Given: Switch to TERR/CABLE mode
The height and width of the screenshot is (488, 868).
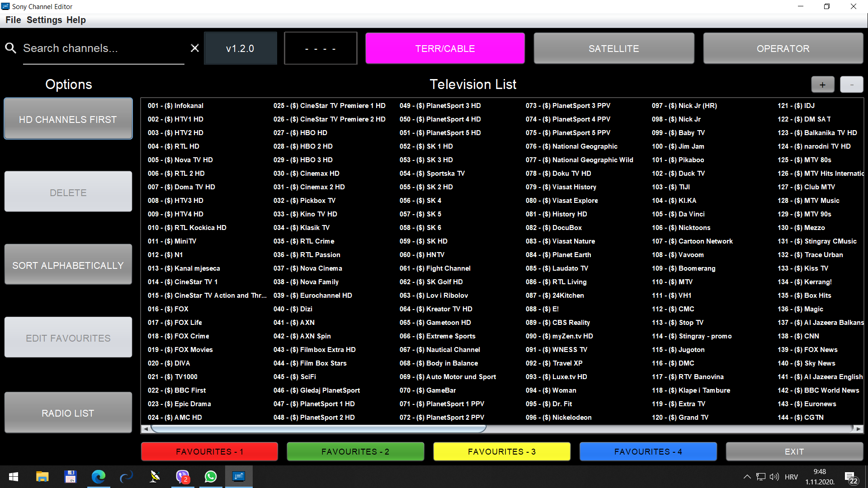Looking at the screenshot, I should pyautogui.click(x=445, y=48).
